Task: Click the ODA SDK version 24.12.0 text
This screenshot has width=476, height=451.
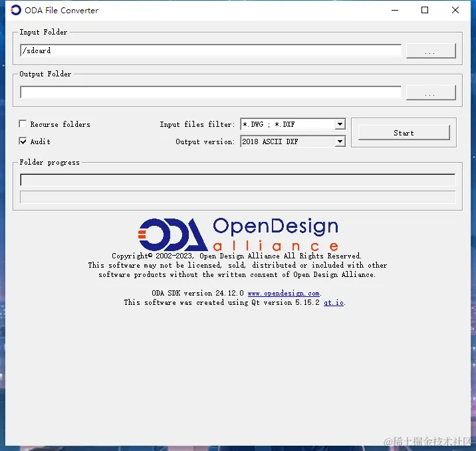Action: coord(197,294)
